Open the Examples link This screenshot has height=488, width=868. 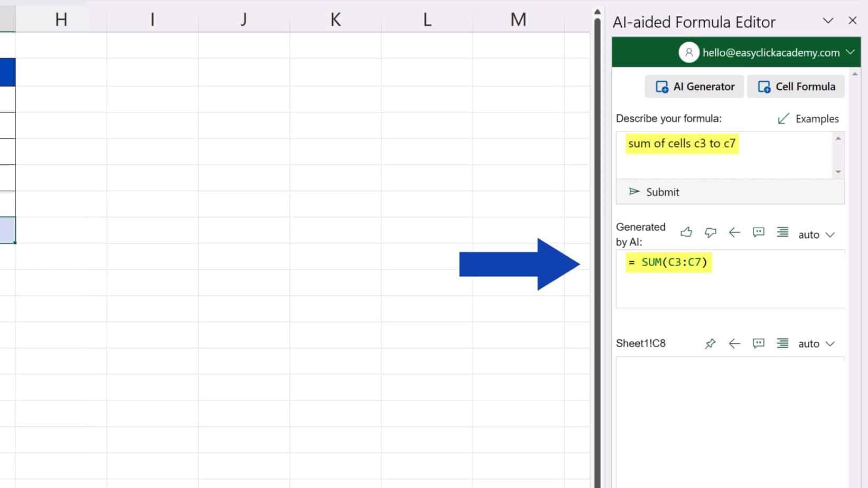click(x=808, y=118)
